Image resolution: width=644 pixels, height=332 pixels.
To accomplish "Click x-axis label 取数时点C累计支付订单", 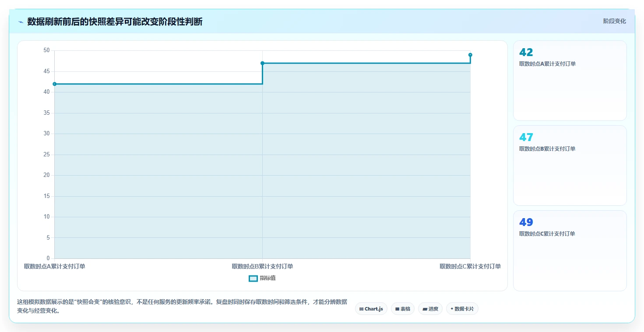I will coord(470,266).
